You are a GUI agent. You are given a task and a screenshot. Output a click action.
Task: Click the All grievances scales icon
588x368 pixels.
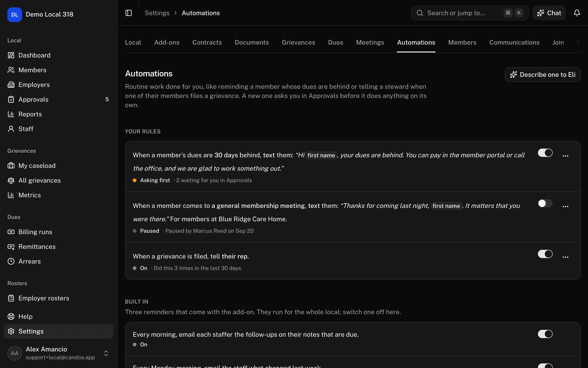pos(11,180)
